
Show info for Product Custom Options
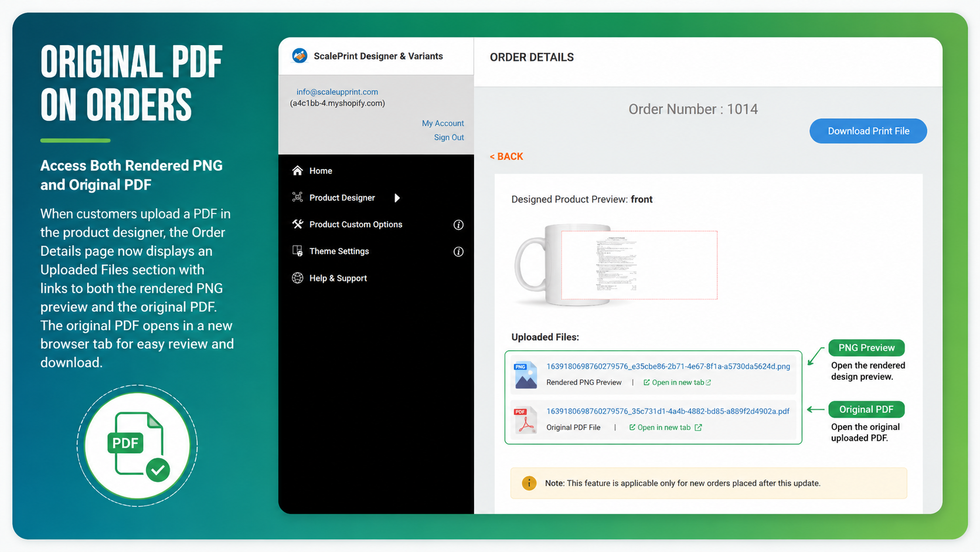[458, 225]
